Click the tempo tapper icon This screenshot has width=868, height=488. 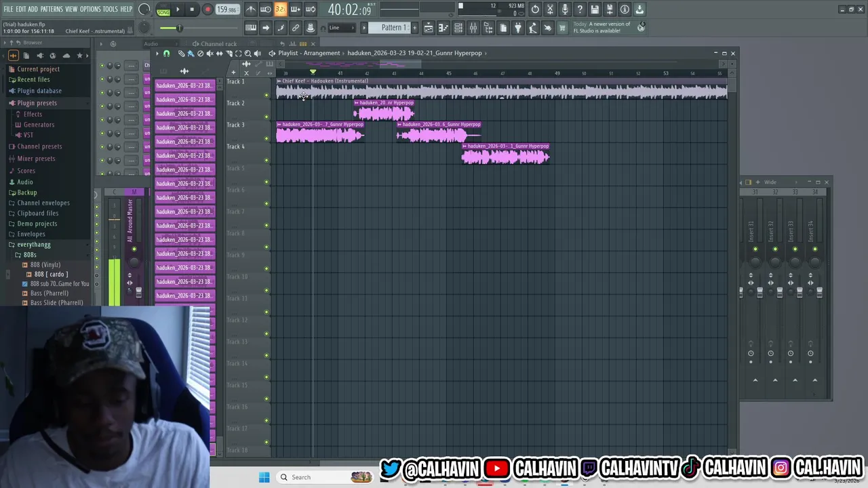(533, 28)
